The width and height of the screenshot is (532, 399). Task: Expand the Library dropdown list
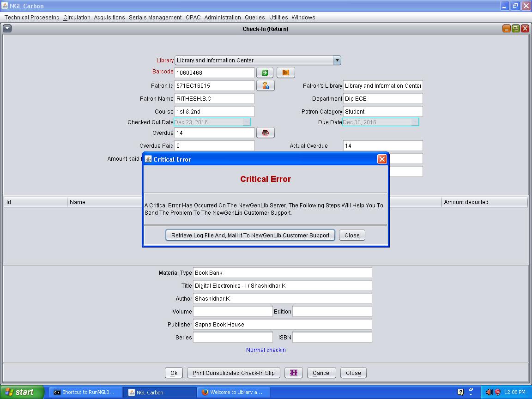[x=337, y=60]
